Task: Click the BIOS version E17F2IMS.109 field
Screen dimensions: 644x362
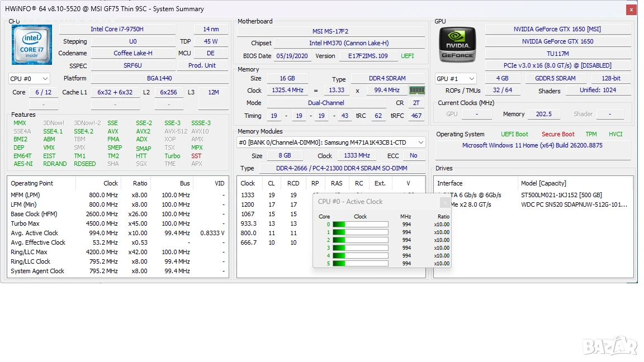Action: (368, 56)
